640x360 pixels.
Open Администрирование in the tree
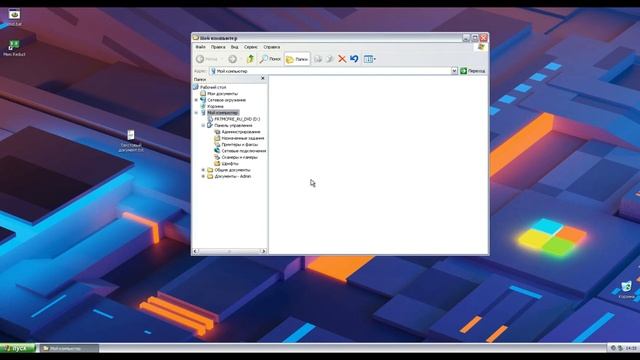point(241,132)
